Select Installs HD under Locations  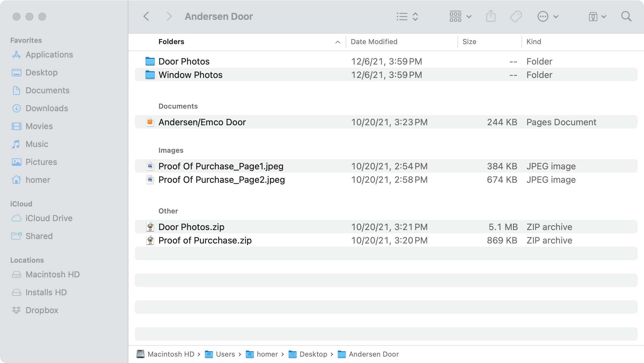pyautogui.click(x=46, y=292)
